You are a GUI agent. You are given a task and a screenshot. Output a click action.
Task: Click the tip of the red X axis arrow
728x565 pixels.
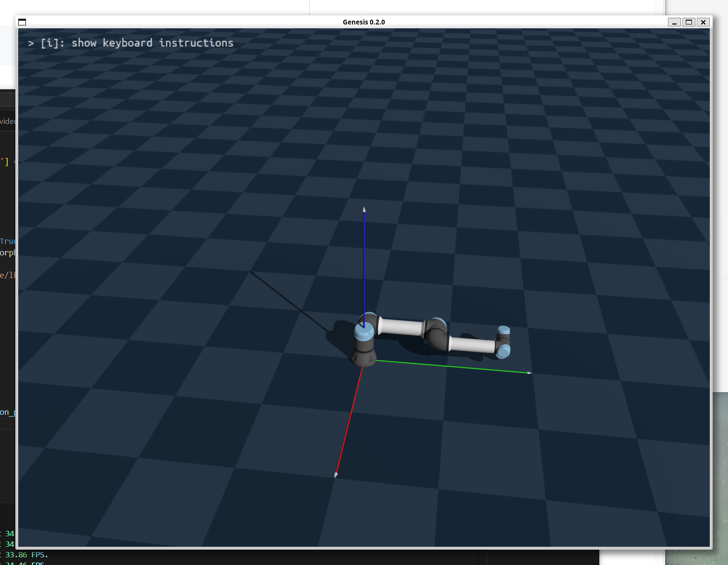[336, 475]
